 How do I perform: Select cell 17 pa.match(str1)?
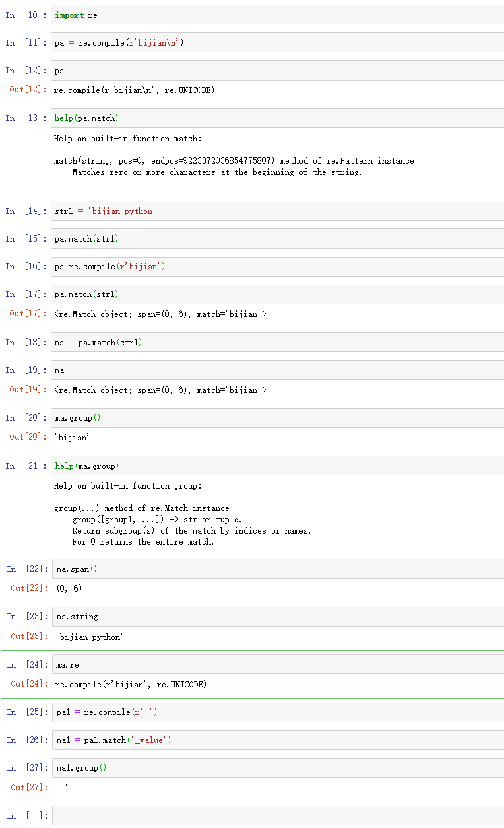tap(277, 294)
